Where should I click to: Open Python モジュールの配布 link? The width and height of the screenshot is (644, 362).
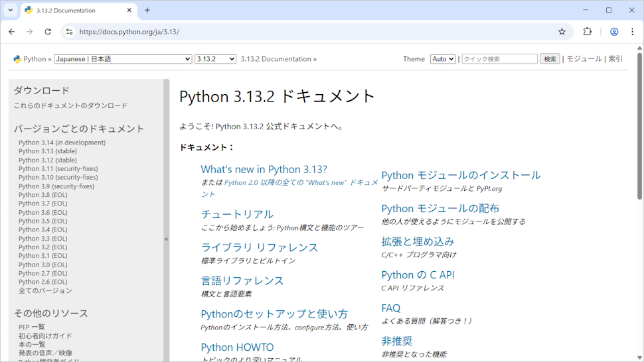pos(440,209)
